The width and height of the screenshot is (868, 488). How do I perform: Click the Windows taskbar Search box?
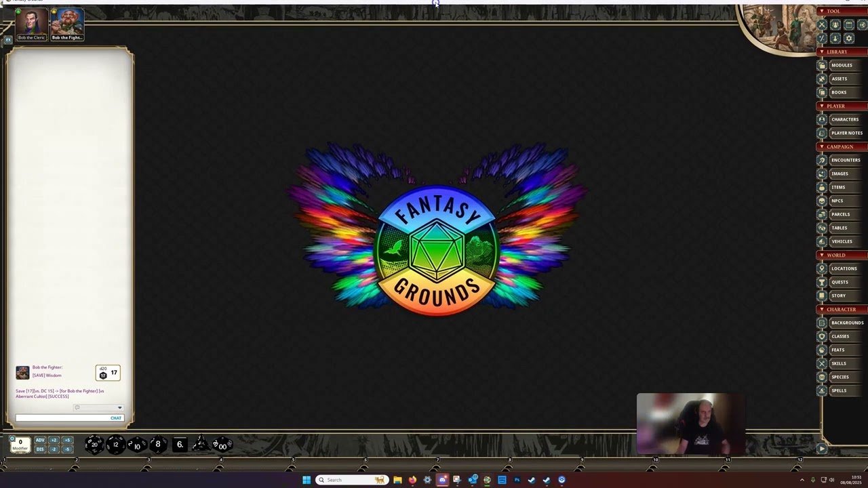tap(352, 480)
